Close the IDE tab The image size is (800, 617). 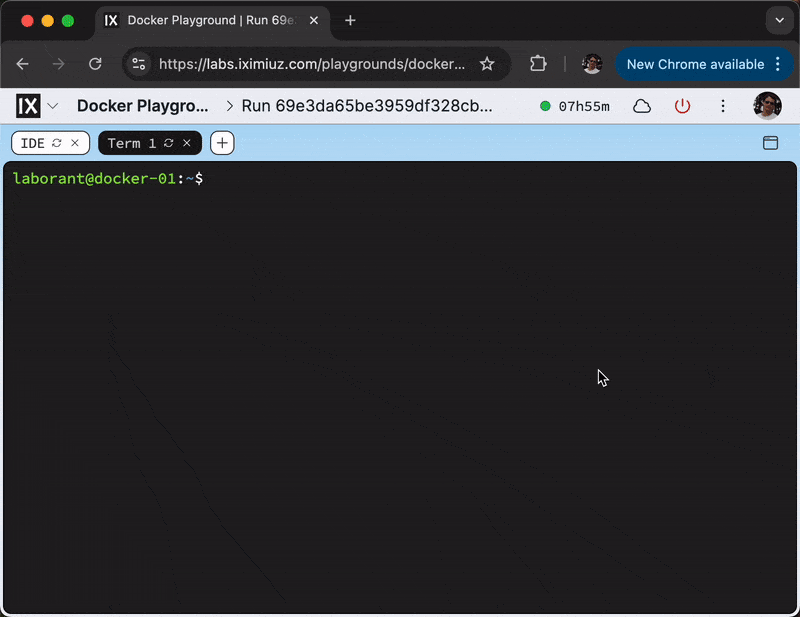75,143
